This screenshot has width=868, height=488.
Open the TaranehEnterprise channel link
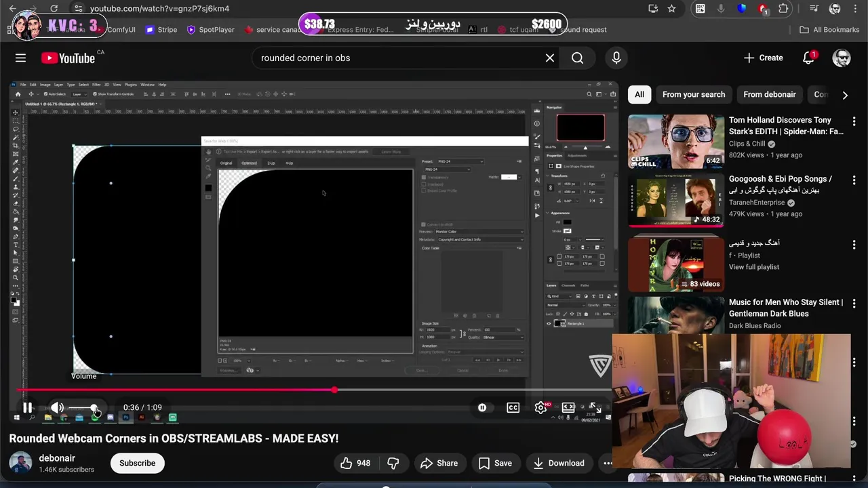pos(757,203)
